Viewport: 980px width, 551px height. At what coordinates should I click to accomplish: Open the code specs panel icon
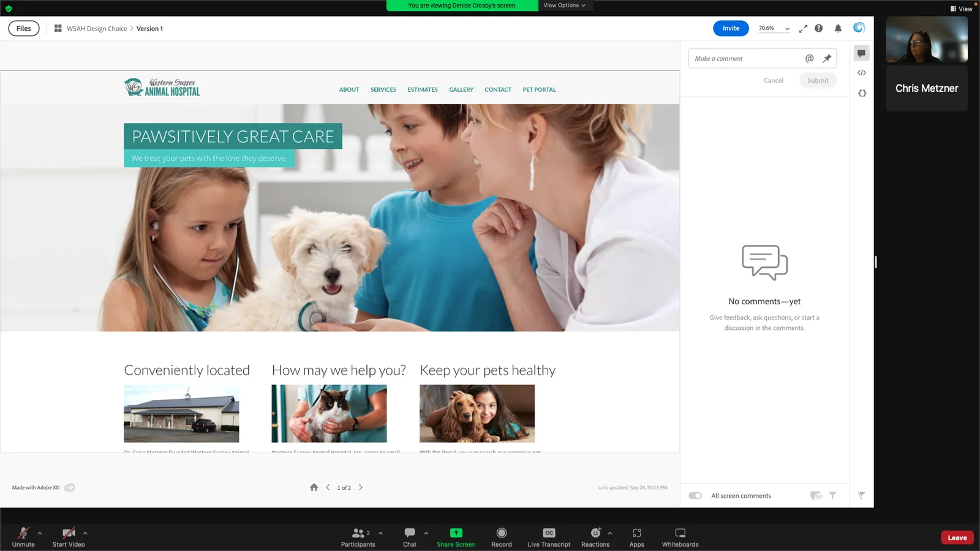click(x=862, y=73)
